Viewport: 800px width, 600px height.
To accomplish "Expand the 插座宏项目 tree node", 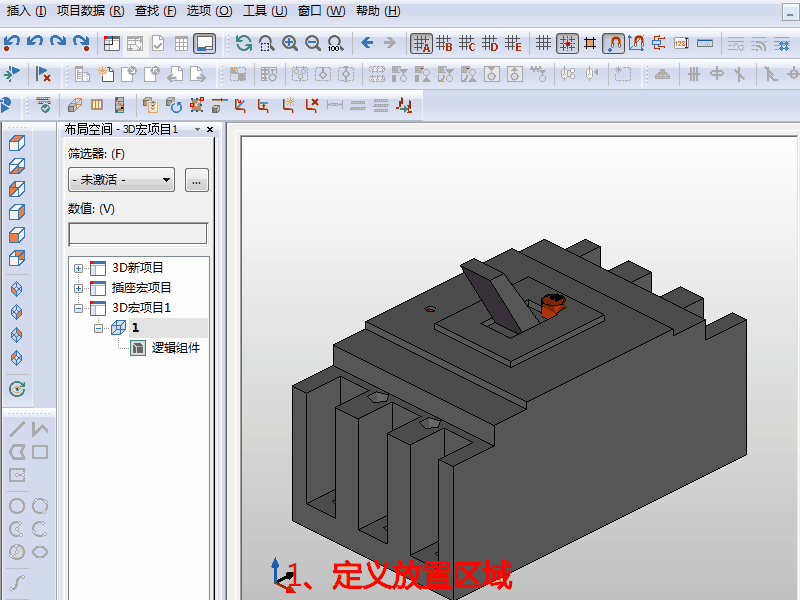I will point(79,288).
